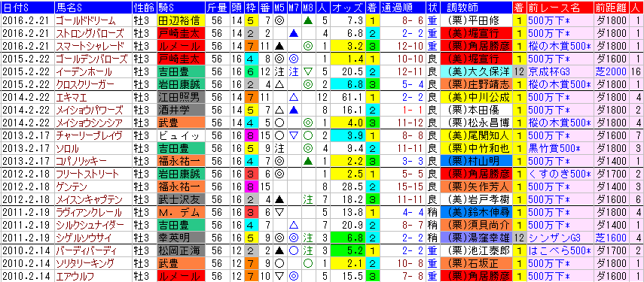Image resolution: width=644 pixels, height=282 pixels.
Task: Select horse name スマートシャレード
Action: [89, 46]
